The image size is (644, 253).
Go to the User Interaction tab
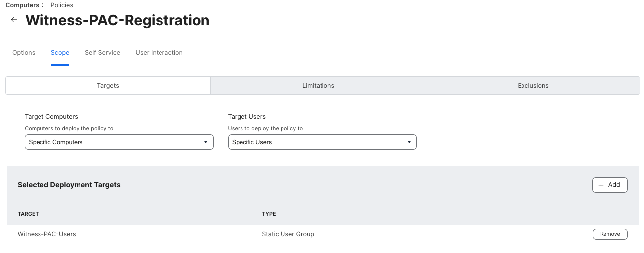click(x=159, y=53)
